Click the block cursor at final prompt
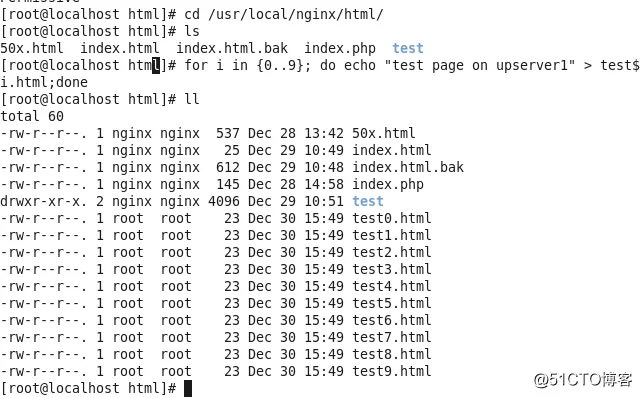 pyautogui.click(x=188, y=388)
